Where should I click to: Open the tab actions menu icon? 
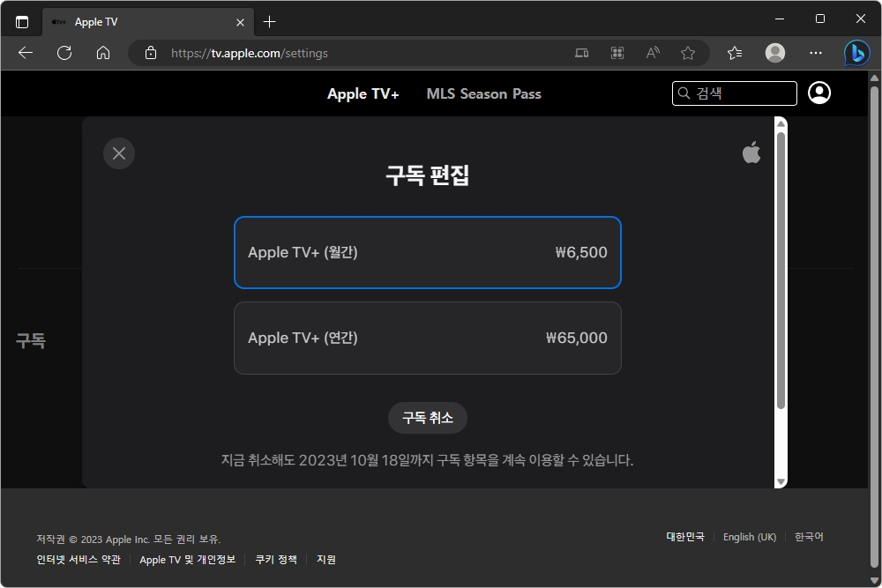tap(22, 22)
